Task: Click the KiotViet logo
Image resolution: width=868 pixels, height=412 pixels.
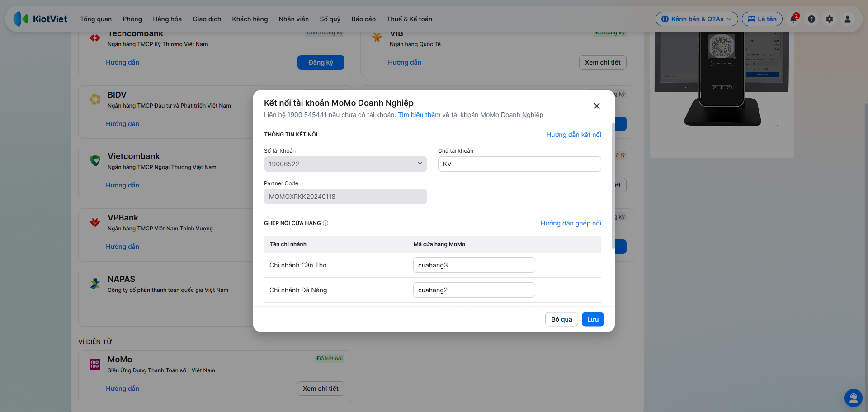Action: tap(40, 19)
